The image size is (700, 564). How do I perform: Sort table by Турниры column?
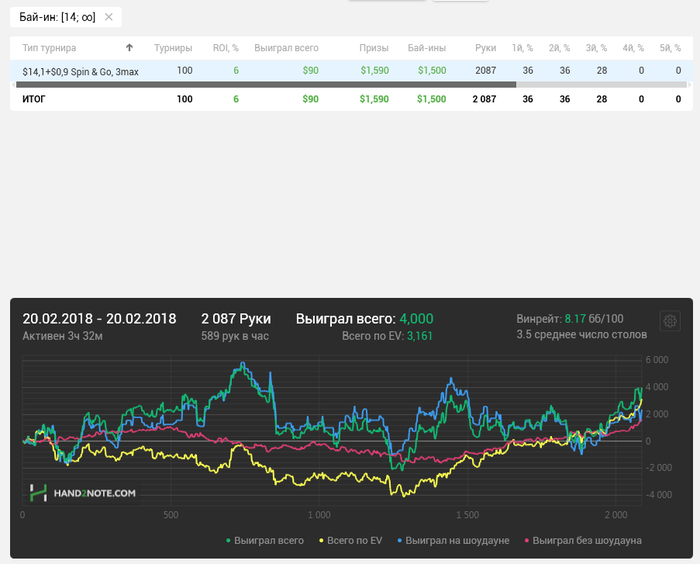(x=173, y=47)
